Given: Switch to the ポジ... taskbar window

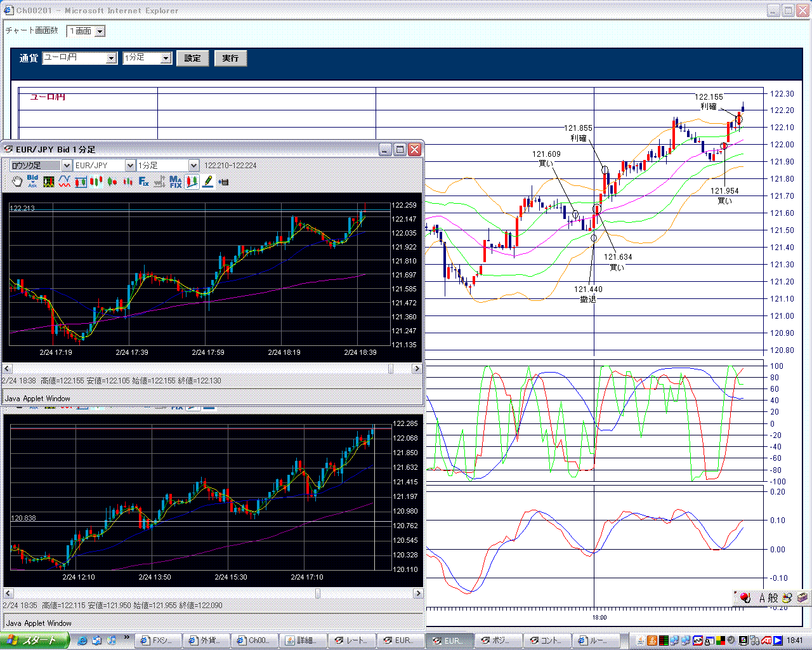Looking at the screenshot, I should click(x=498, y=640).
